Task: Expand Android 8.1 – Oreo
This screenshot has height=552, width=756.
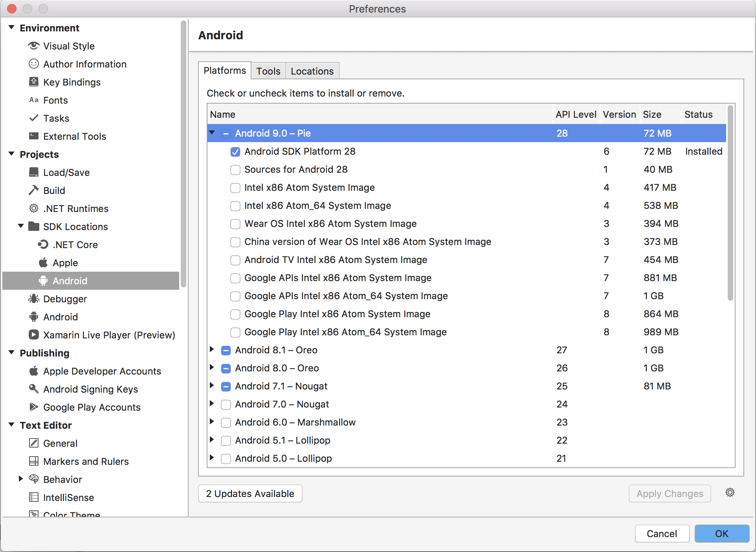Action: pyautogui.click(x=212, y=349)
